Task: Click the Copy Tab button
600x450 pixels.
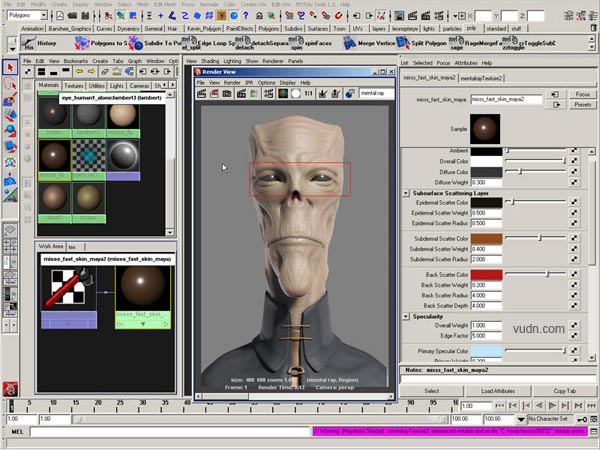Action: click(564, 391)
